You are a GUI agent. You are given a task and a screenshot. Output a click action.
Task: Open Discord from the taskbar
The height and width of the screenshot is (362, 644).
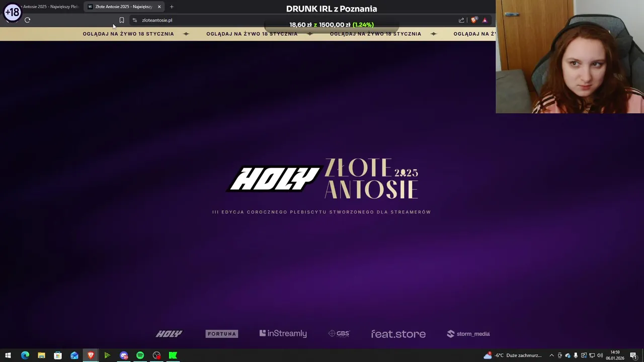pos(124,355)
